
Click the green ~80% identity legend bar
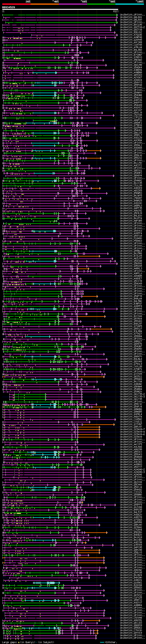coord(101,4)
